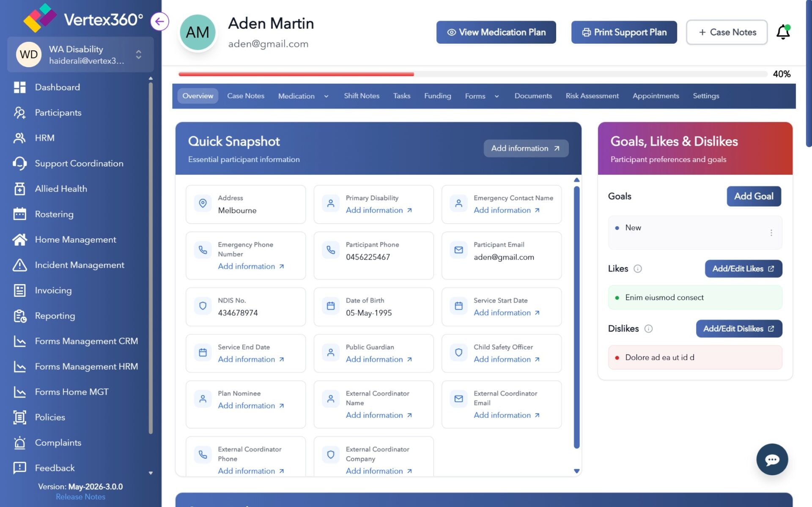Open the New goal three-dot menu
The width and height of the screenshot is (812, 507).
[771, 233]
